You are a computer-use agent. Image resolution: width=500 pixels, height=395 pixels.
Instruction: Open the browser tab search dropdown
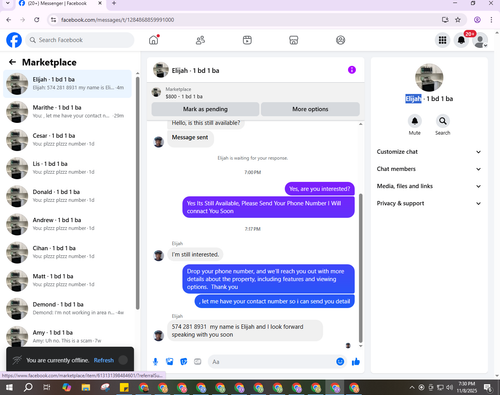[7, 3]
